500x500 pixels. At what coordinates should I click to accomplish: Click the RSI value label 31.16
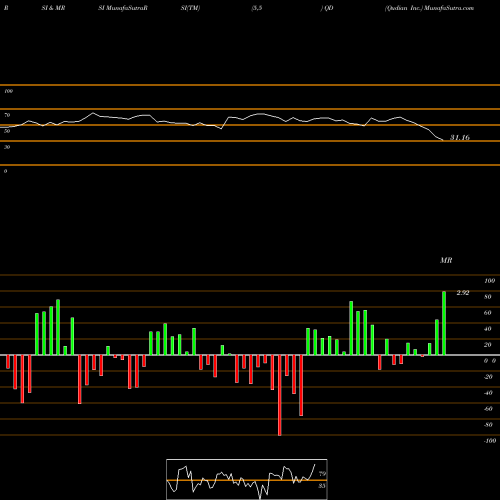click(x=460, y=137)
